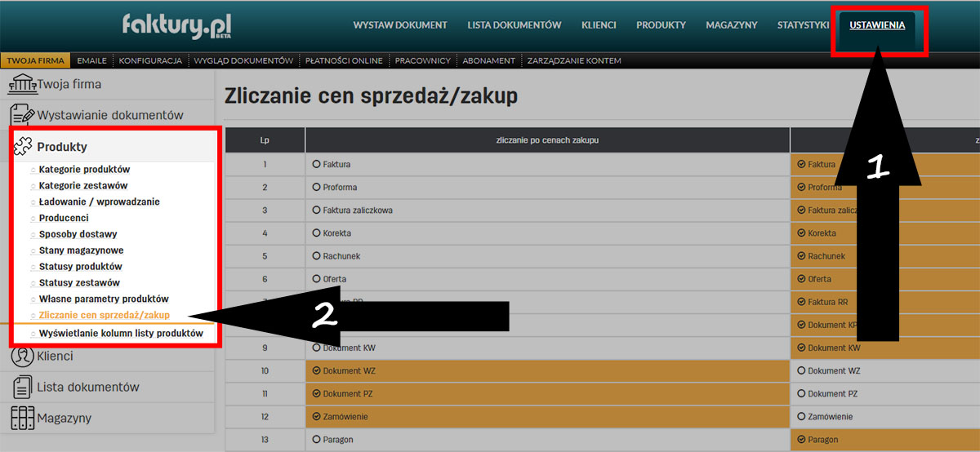Click the zliczanie po cenach zakupu header
980x452 pixels.
click(548, 140)
